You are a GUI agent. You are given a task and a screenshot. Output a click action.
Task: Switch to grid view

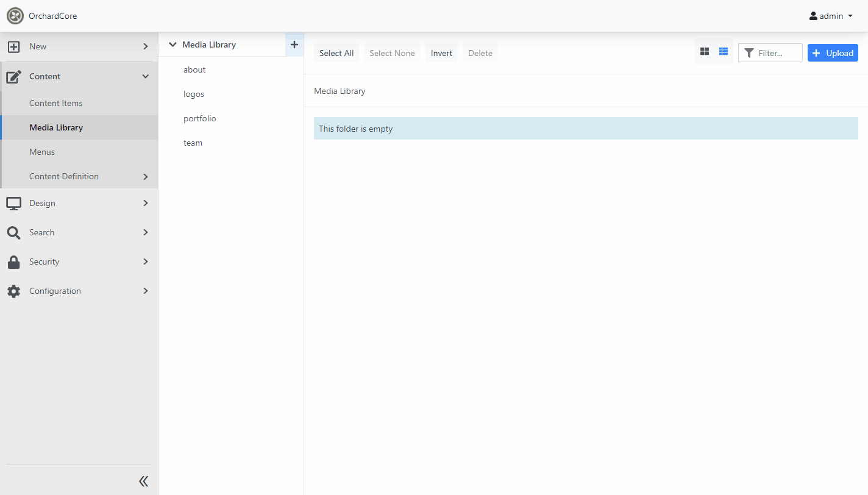705,52
